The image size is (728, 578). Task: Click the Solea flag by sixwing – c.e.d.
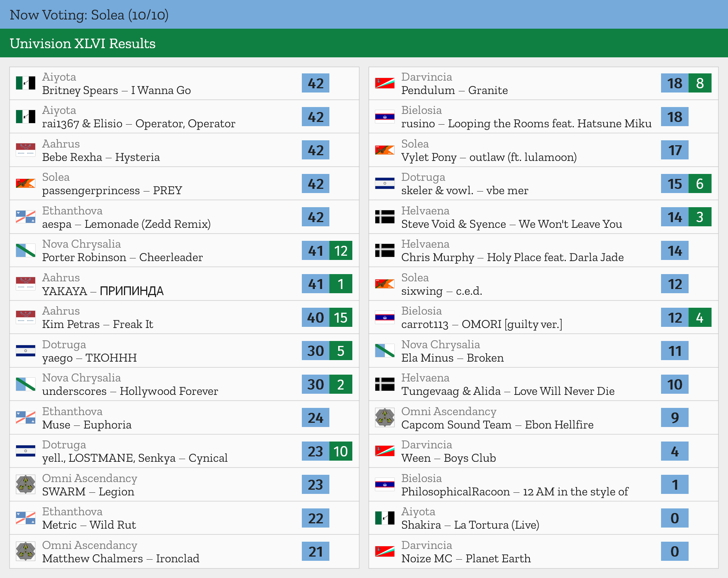tap(385, 284)
